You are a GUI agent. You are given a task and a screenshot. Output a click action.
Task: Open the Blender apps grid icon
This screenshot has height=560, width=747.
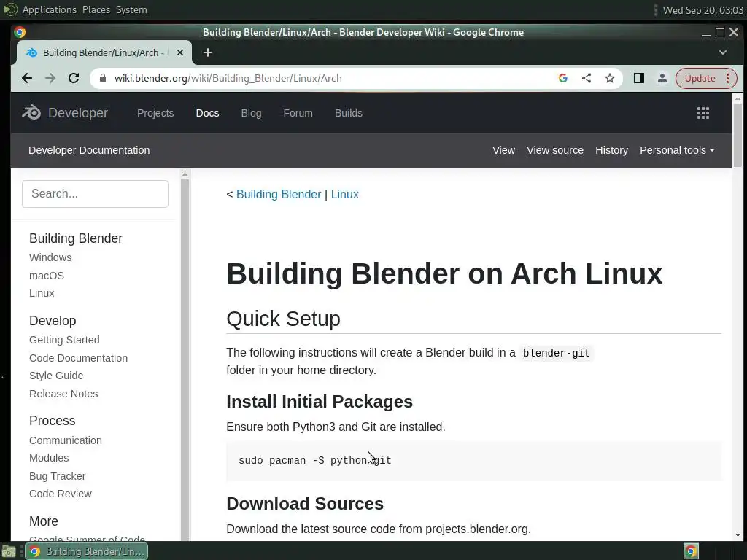coord(703,113)
